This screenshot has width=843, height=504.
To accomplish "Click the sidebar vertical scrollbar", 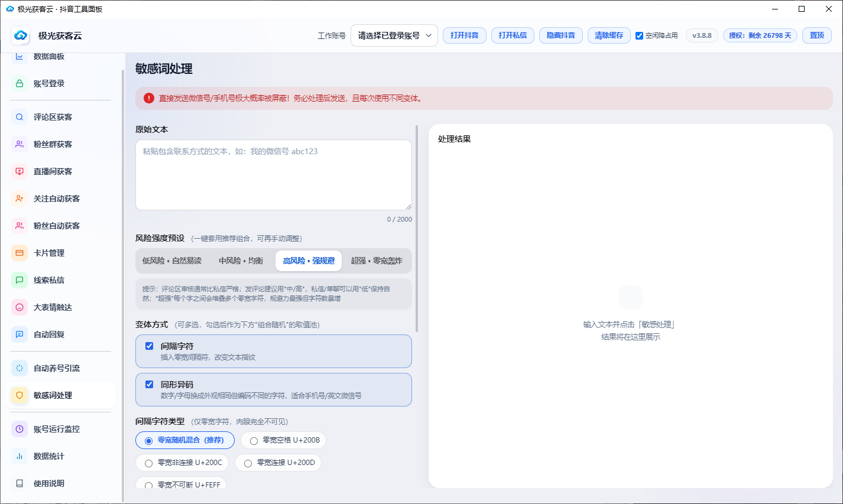I will click(123, 286).
